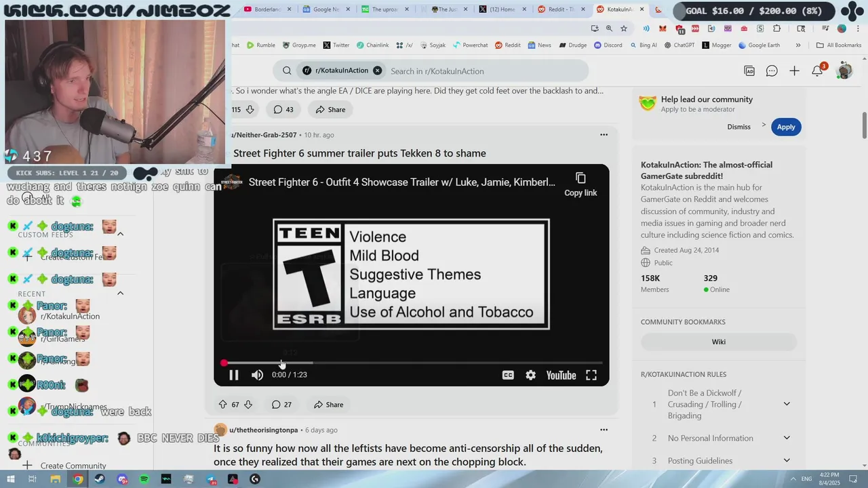868x488 pixels.
Task: Open overflow menu for Neither-Grab-2507 post
Action: (604, 135)
